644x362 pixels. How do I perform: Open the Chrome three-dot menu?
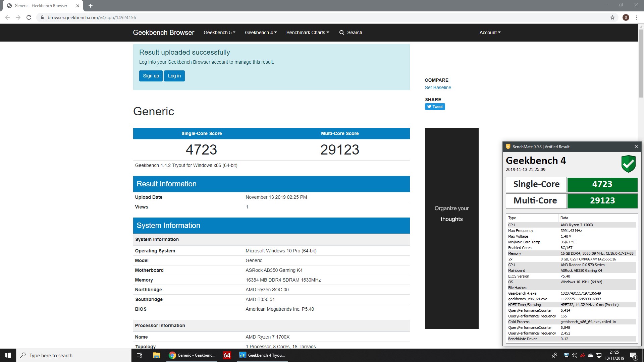[x=637, y=17]
